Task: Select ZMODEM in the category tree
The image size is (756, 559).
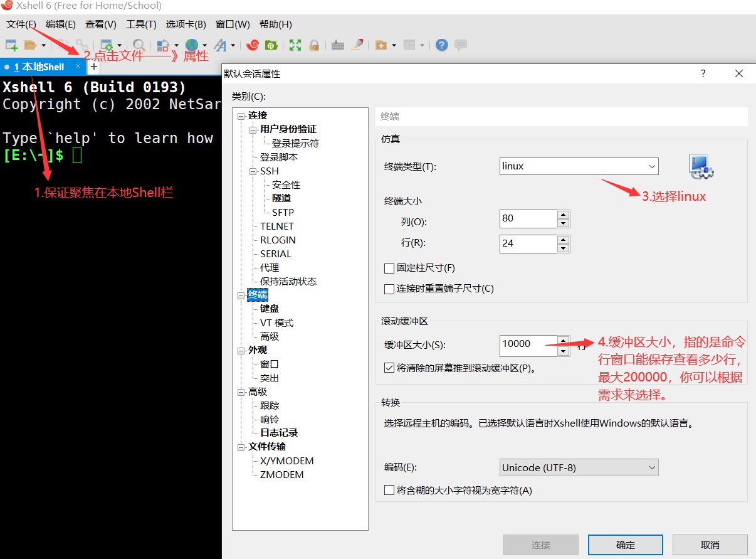Action: point(282,474)
